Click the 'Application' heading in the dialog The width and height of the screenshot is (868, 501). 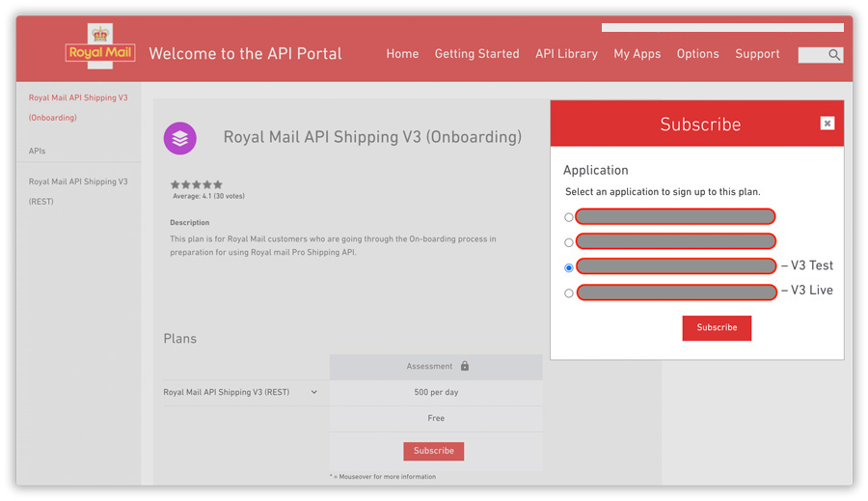point(596,170)
